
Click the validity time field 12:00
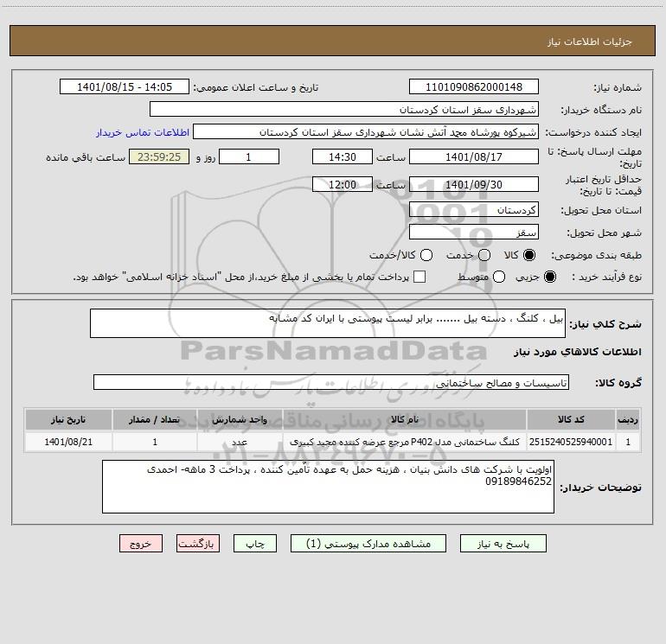click(343, 184)
